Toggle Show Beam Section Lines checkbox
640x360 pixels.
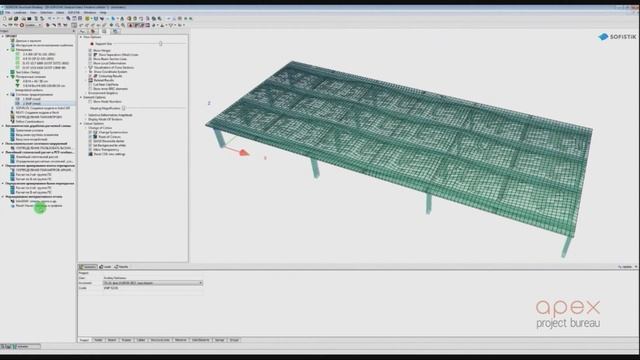(x=90, y=59)
